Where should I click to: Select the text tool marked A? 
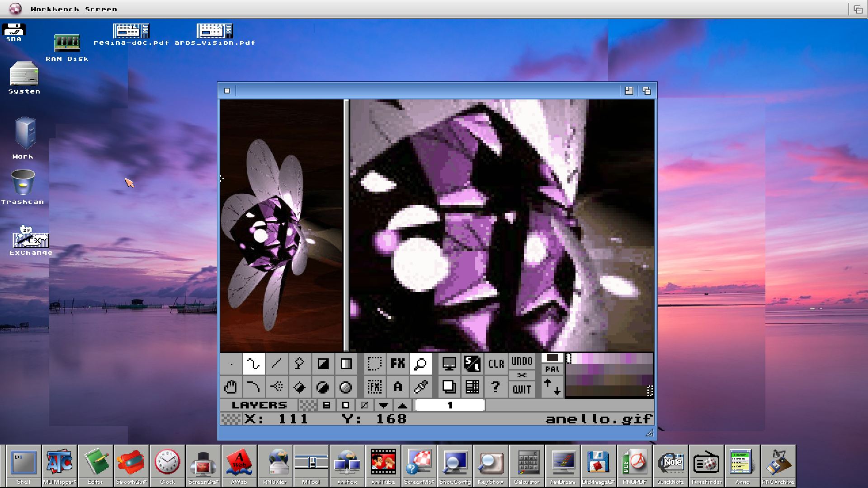point(398,387)
